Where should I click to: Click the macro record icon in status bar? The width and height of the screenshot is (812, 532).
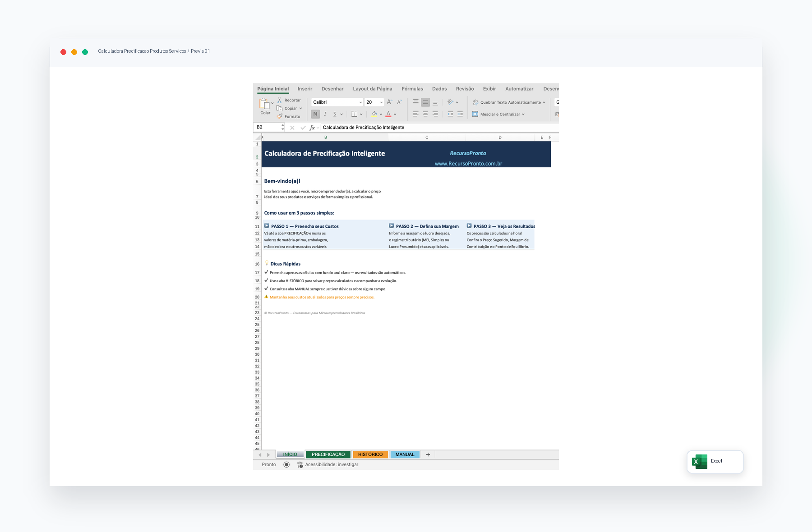click(x=286, y=464)
